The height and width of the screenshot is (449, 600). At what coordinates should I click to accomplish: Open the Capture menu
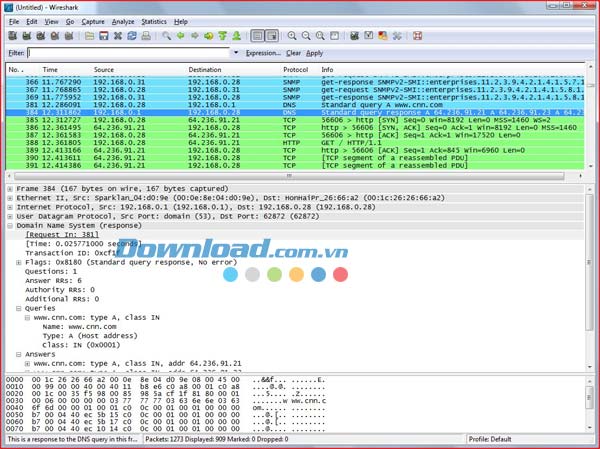pos(93,22)
